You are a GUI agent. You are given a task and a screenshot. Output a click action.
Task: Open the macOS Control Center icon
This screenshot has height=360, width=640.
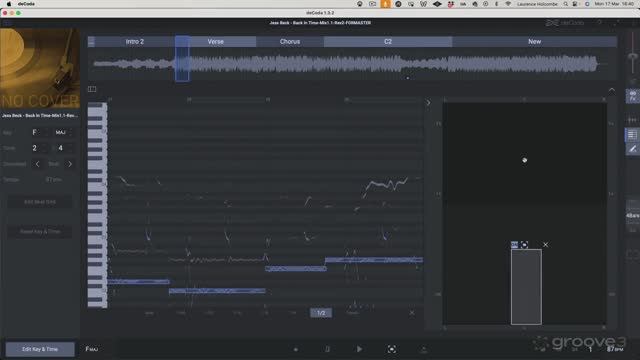575,4
